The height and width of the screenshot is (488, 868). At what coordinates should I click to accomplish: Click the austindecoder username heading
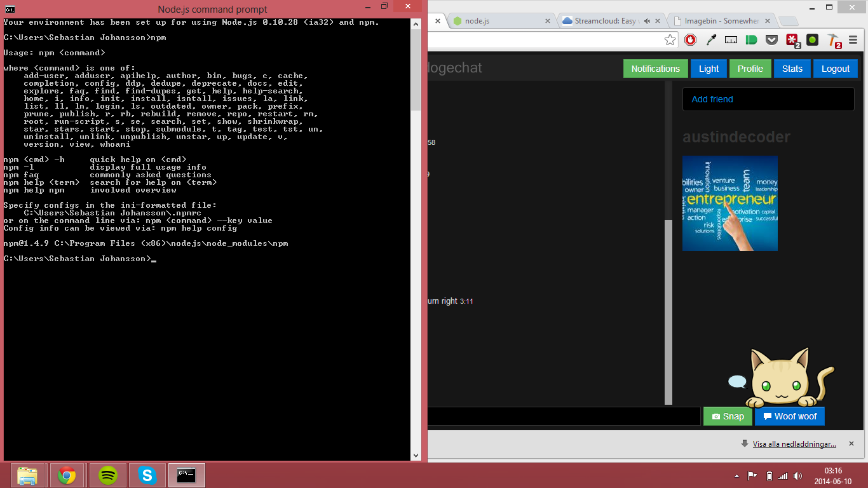736,137
